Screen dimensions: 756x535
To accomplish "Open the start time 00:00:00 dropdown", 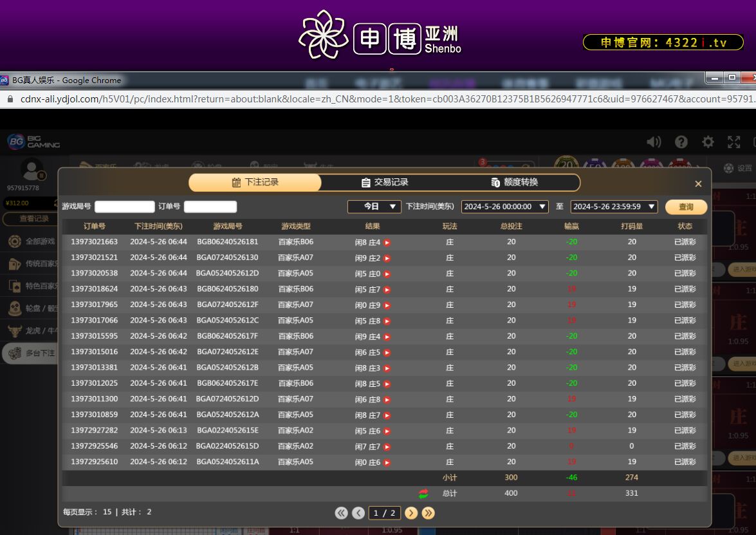I will pos(504,207).
